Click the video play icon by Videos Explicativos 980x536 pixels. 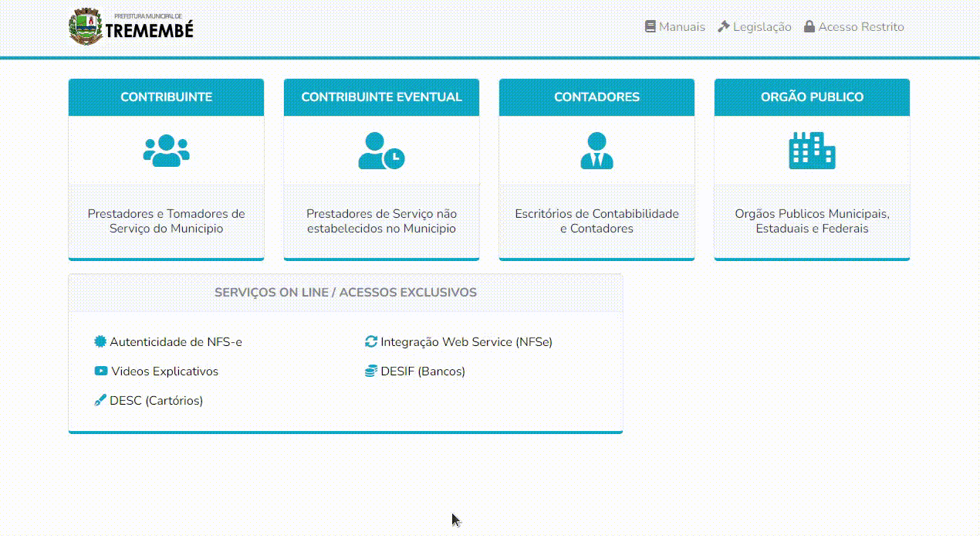[101, 371]
